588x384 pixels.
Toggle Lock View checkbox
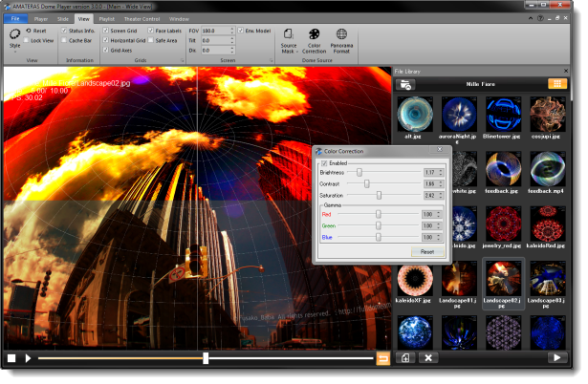tap(27, 40)
